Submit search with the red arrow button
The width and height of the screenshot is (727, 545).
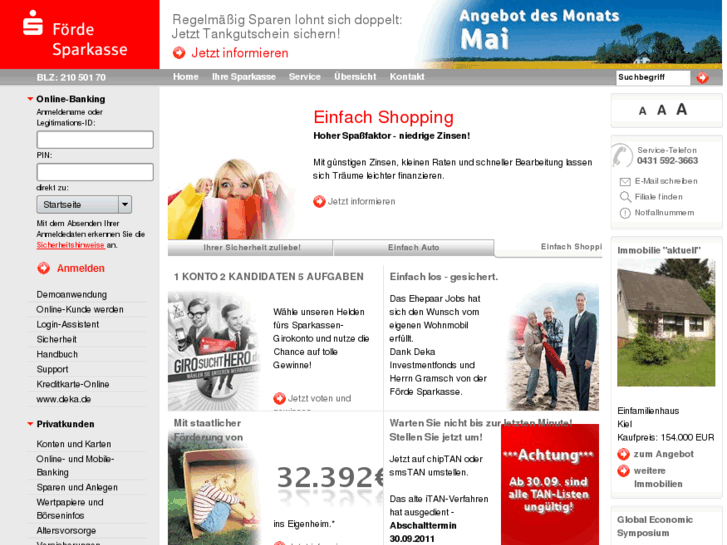(x=702, y=77)
